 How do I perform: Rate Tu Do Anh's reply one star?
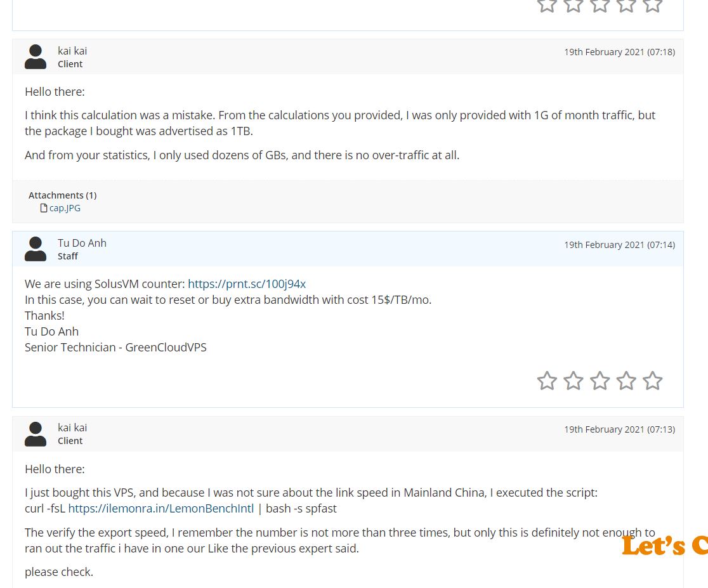point(547,381)
